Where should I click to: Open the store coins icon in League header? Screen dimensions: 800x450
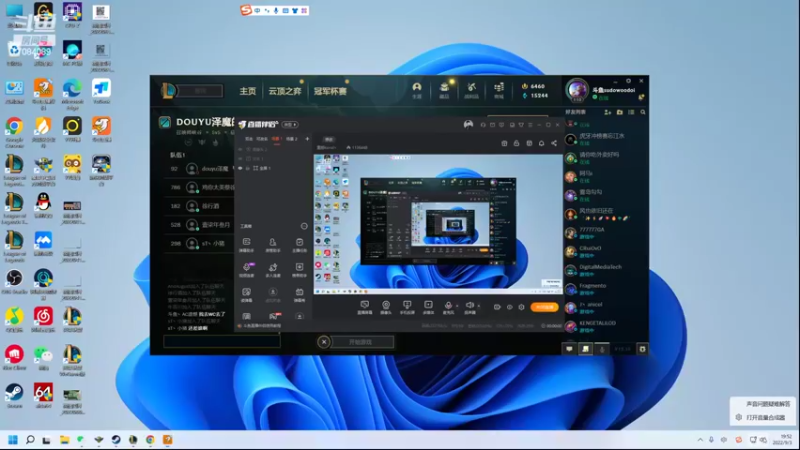499,90
